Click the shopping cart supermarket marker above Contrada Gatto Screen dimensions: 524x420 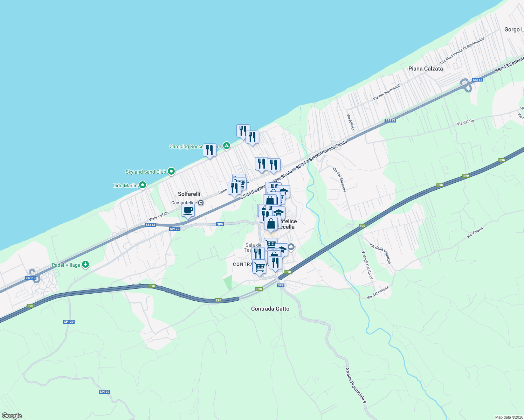tap(259, 267)
